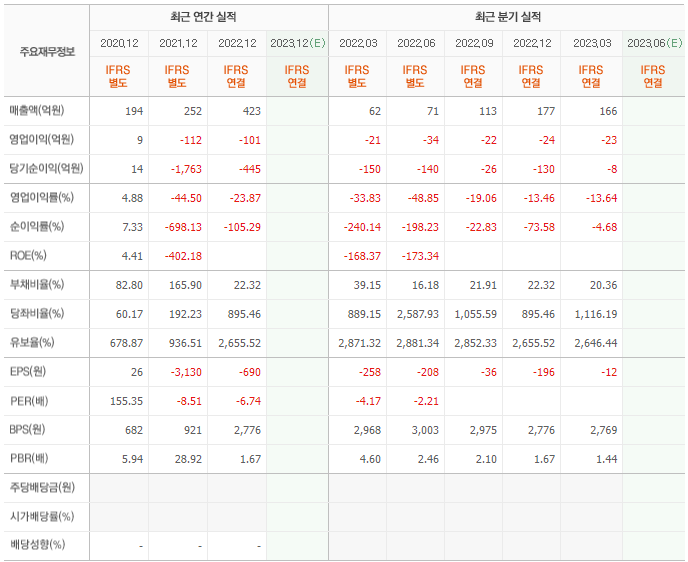Select the 주요재무정보 header cell
The image size is (688, 562).
tap(47, 52)
